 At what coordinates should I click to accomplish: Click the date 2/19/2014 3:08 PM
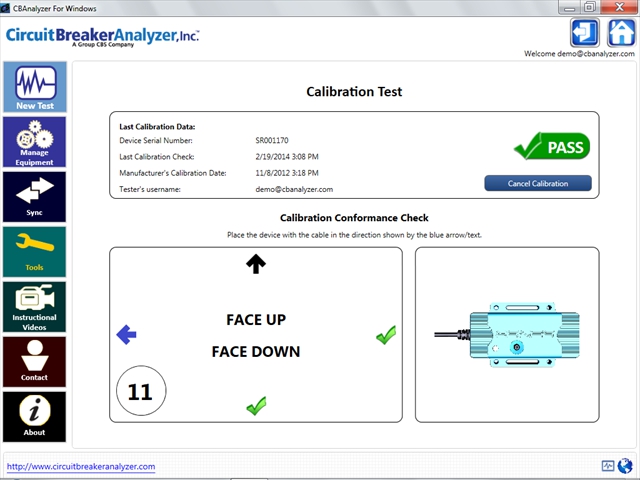coord(287,157)
